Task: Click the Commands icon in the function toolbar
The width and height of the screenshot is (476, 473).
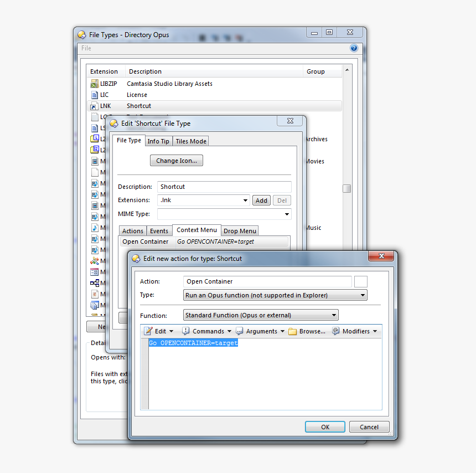Action: [186, 331]
